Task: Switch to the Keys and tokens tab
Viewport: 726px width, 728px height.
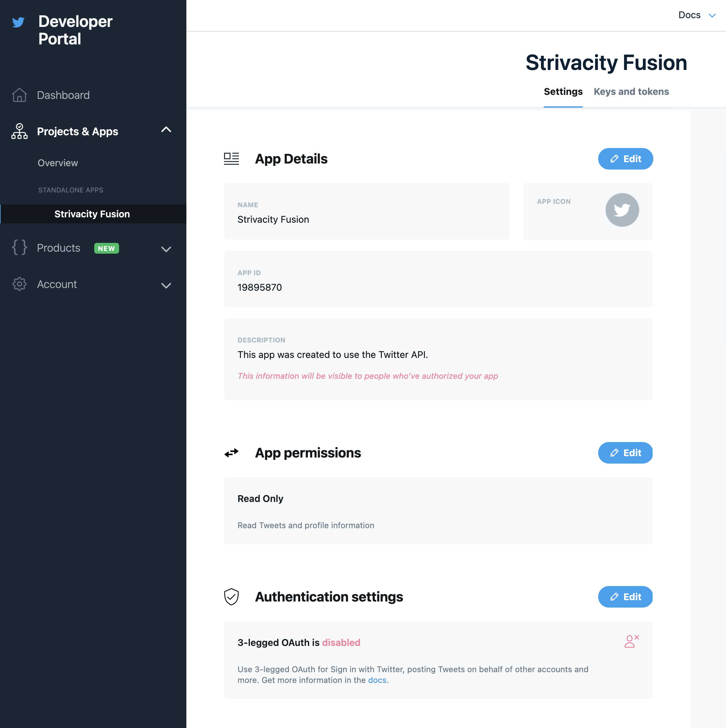Action: [x=631, y=92]
